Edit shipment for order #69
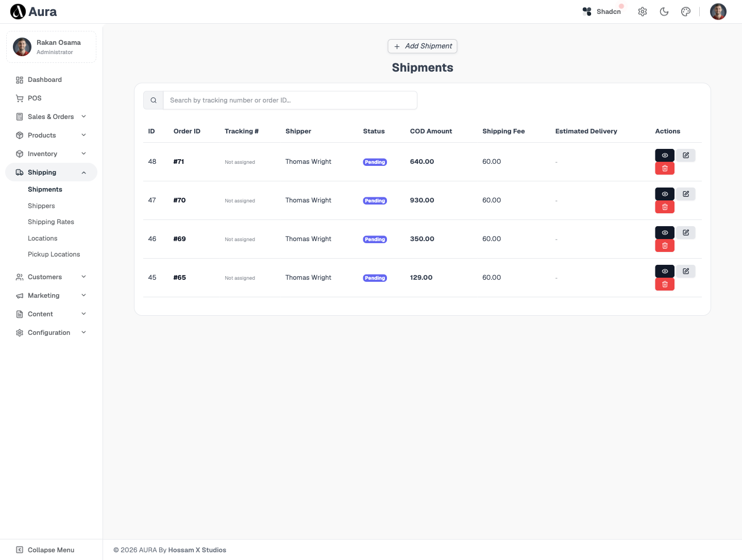This screenshot has width=742, height=560. coord(686,232)
